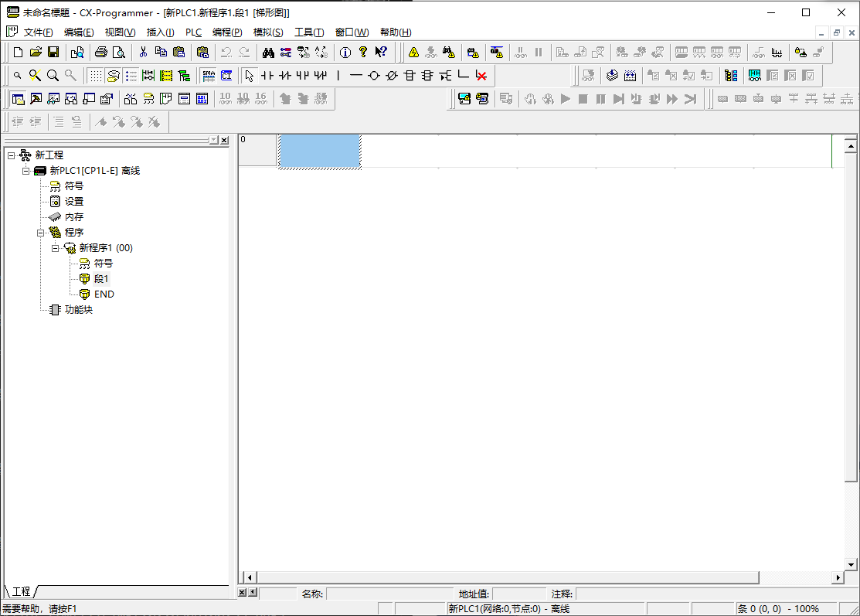
Task: Toggle the grid display button
Action: (x=96, y=76)
